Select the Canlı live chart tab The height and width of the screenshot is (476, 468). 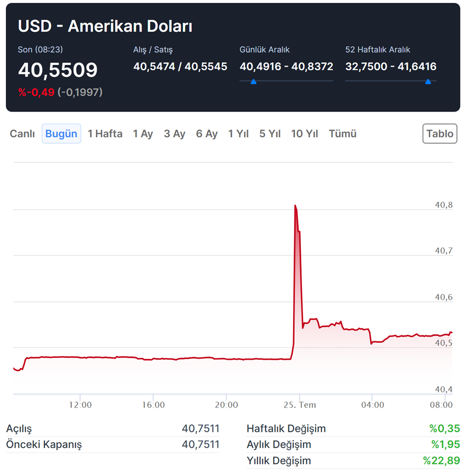click(22, 134)
